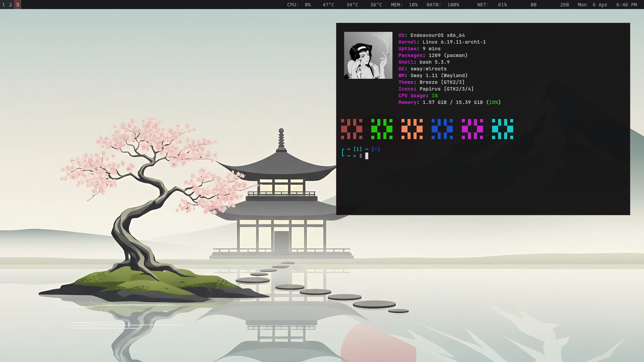Click the Mon 6 Apr date
This screenshot has height=362, width=644.
pos(592,5)
